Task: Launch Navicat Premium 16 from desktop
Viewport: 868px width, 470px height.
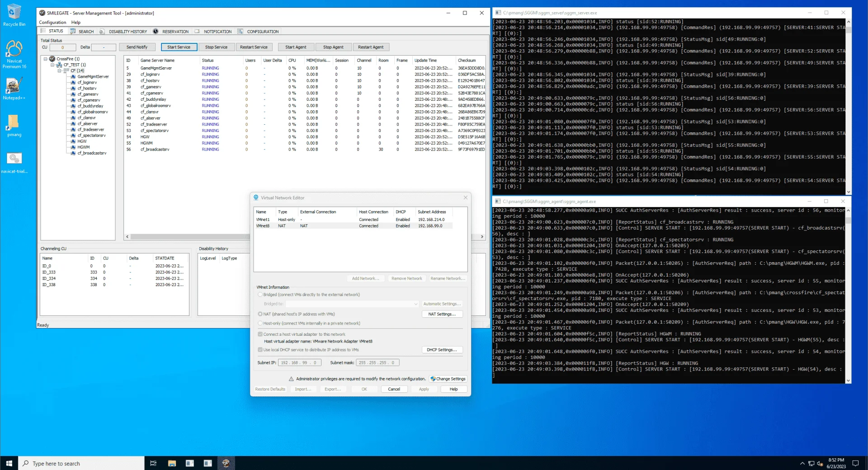Action: (14, 54)
